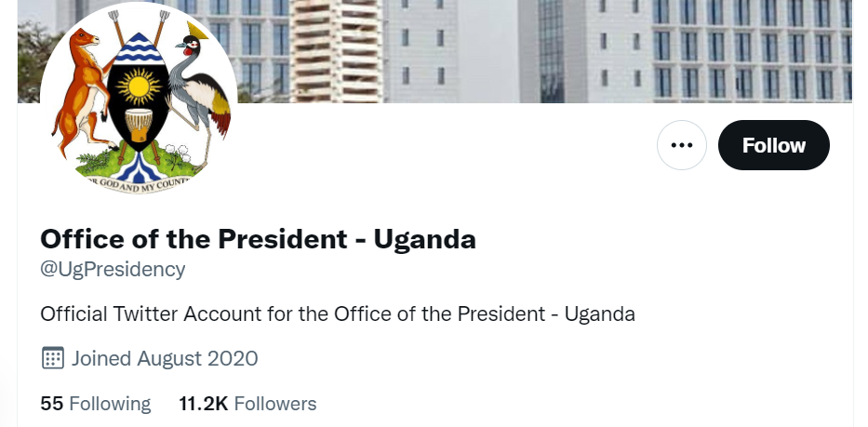Click the number 55 in following count
The width and height of the screenshot is (868, 427).
(x=51, y=404)
